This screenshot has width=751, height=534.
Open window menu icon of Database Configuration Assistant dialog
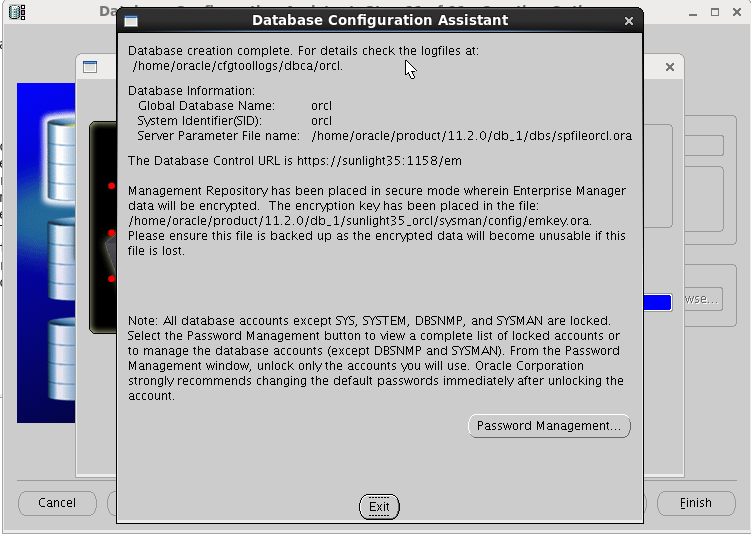click(x=131, y=21)
